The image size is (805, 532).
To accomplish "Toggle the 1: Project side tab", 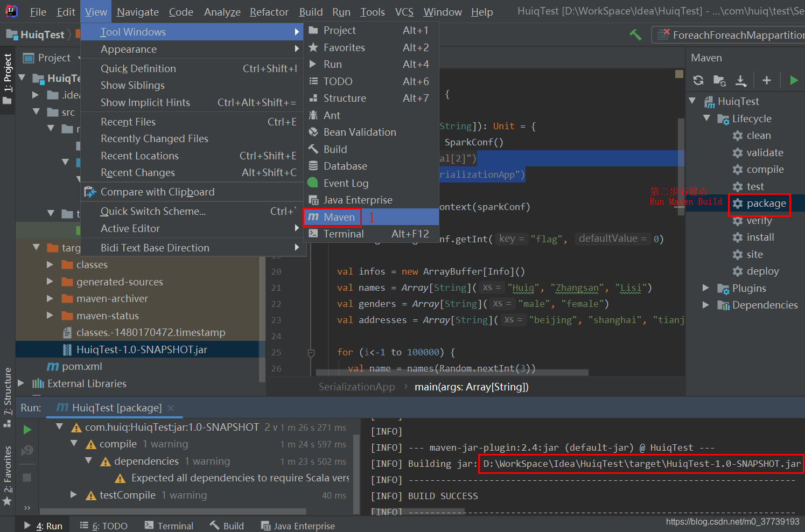I will (8, 80).
